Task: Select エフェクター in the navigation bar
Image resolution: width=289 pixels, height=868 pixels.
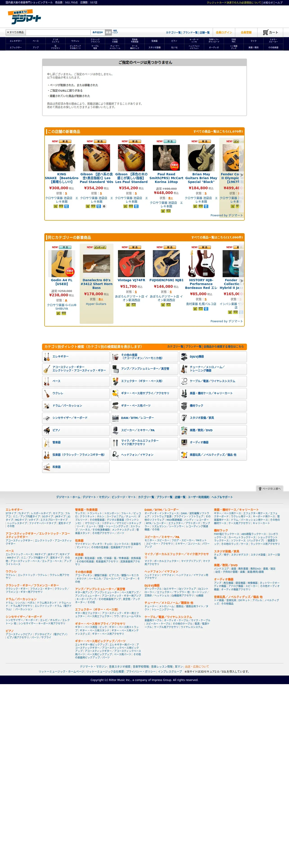Action: tap(16, 48)
